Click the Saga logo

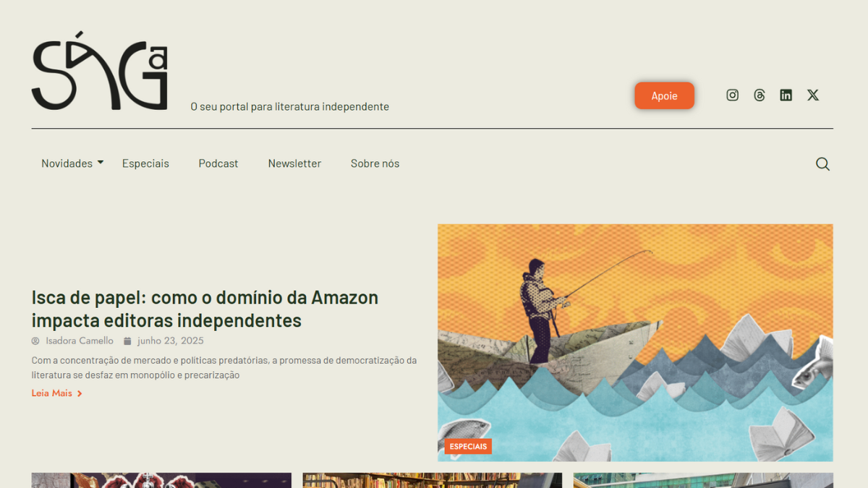[100, 71]
